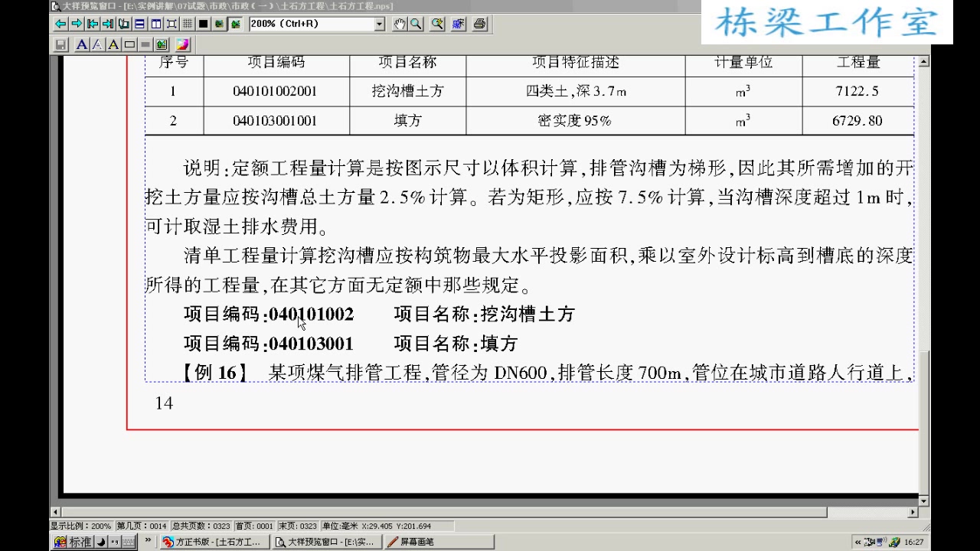
Task: Jump to the last page
Action: [x=107, y=24]
